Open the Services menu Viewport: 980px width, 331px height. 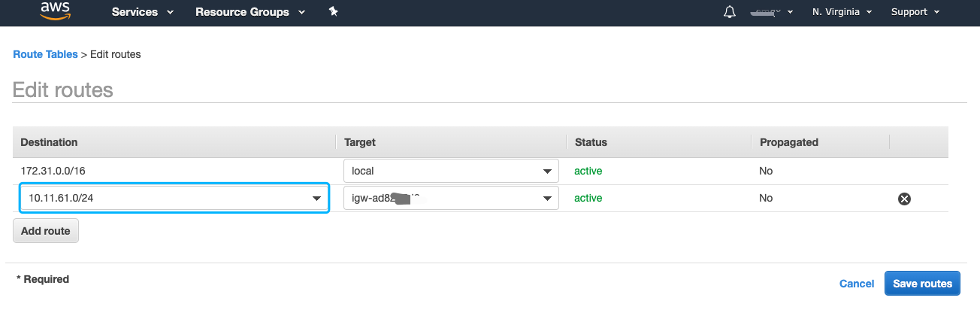point(142,12)
